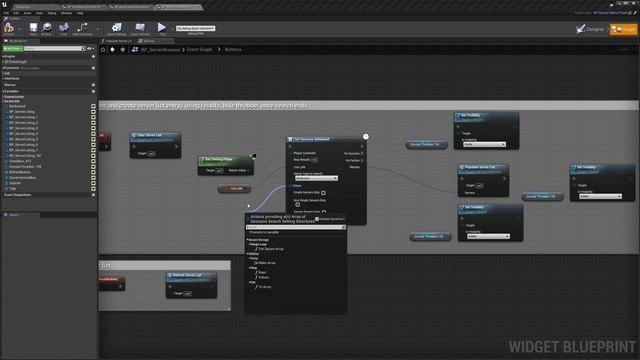This screenshot has width=640, height=360.
Task: Toggle visibility eye for RefreshButton variable
Action: pos(93,172)
